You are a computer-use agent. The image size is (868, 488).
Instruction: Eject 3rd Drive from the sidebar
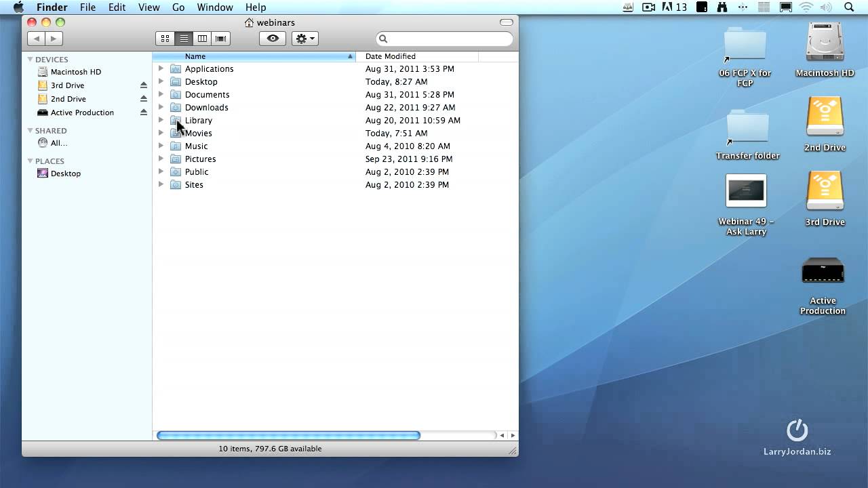click(144, 85)
